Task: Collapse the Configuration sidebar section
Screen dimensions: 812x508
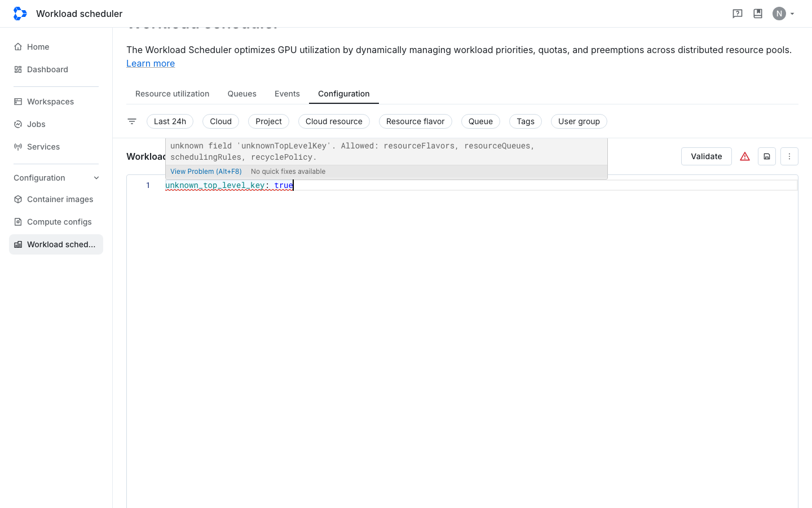Action: 56,178
